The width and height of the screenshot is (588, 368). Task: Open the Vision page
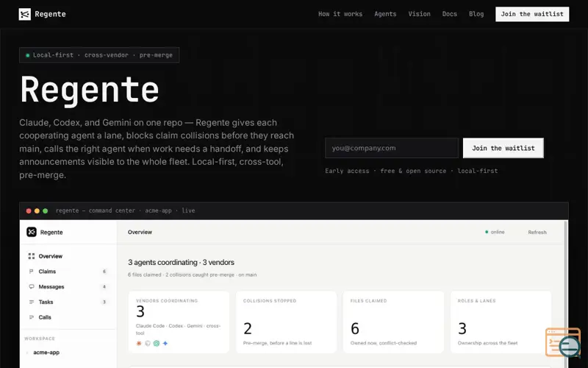pos(419,14)
